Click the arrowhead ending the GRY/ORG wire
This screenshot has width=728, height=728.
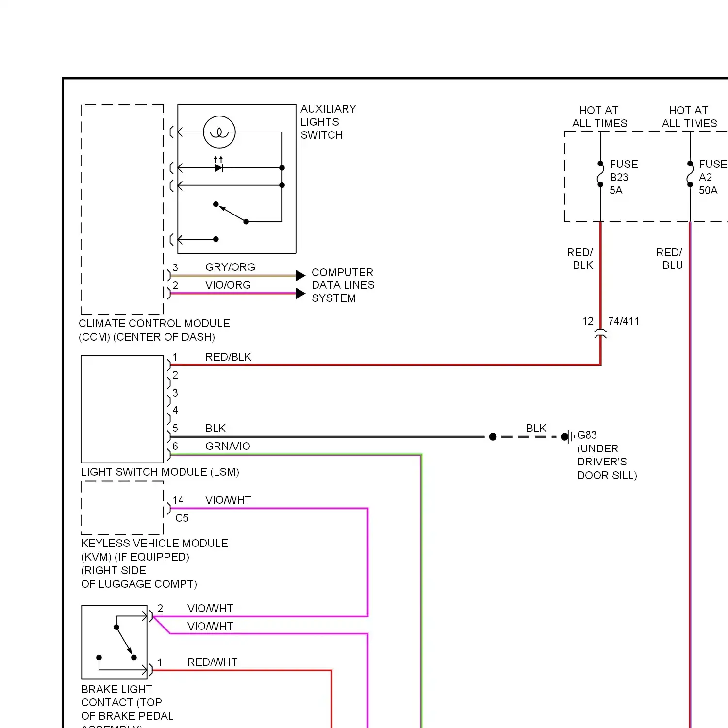pyautogui.click(x=300, y=276)
